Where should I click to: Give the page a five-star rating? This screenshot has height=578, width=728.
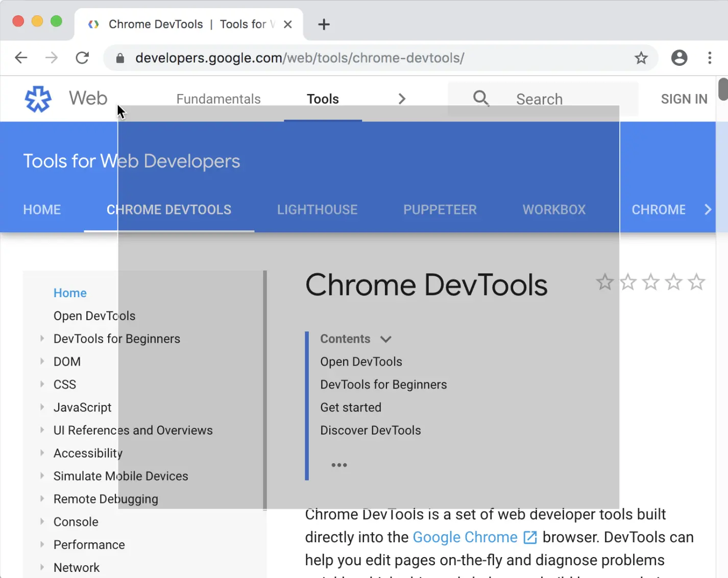(696, 282)
